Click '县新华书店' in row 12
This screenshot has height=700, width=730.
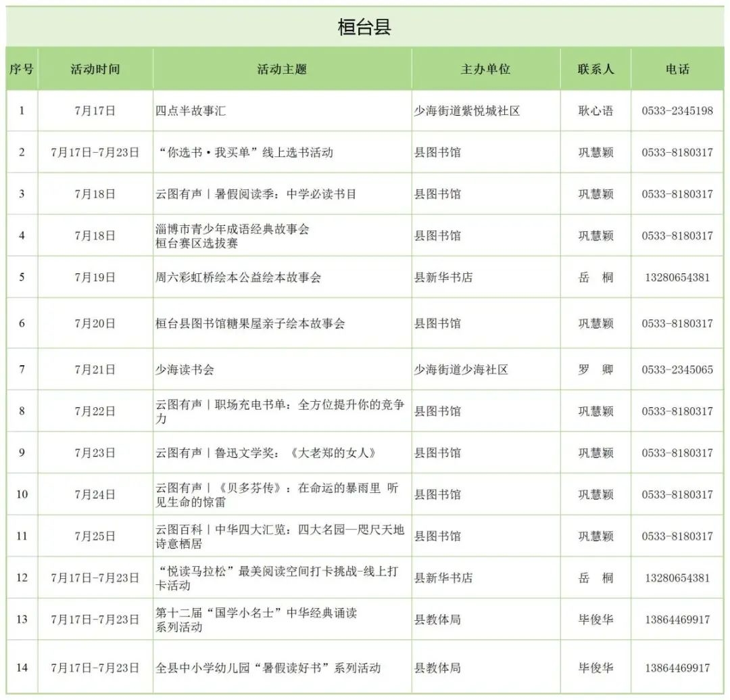tap(443, 578)
